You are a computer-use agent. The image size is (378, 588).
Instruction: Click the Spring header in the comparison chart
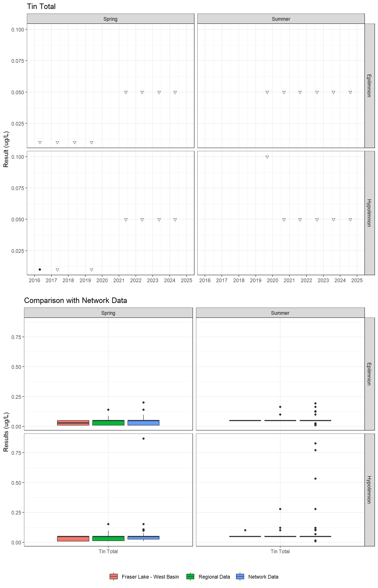(108, 313)
